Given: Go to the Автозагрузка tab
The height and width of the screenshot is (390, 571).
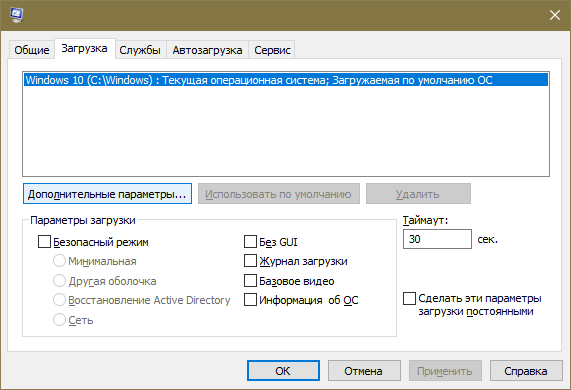Looking at the screenshot, I should tap(207, 50).
